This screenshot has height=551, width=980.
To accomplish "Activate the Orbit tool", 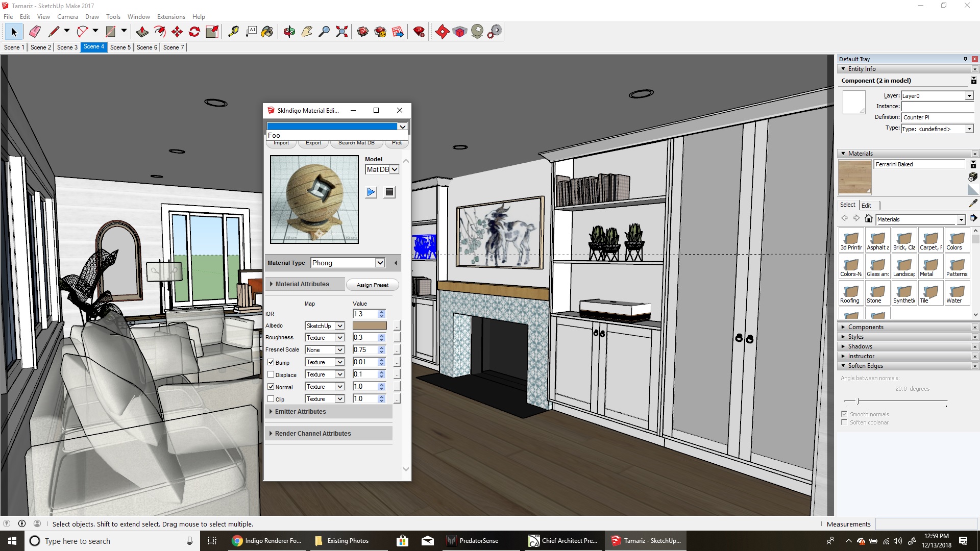I will click(x=289, y=32).
